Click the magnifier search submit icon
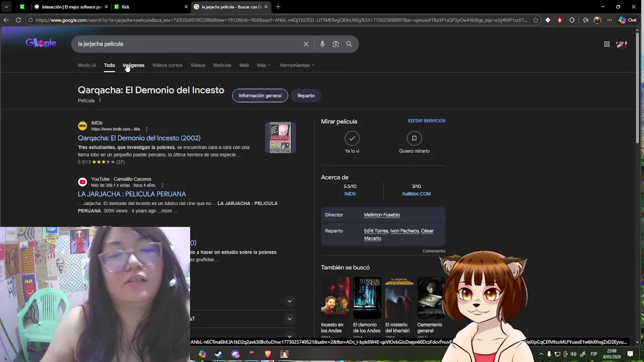Screen dimensions: 644x362 pos(349,44)
